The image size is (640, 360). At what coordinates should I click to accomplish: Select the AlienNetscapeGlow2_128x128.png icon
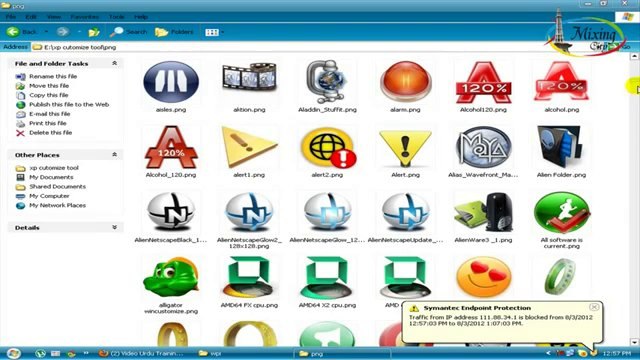point(249,211)
